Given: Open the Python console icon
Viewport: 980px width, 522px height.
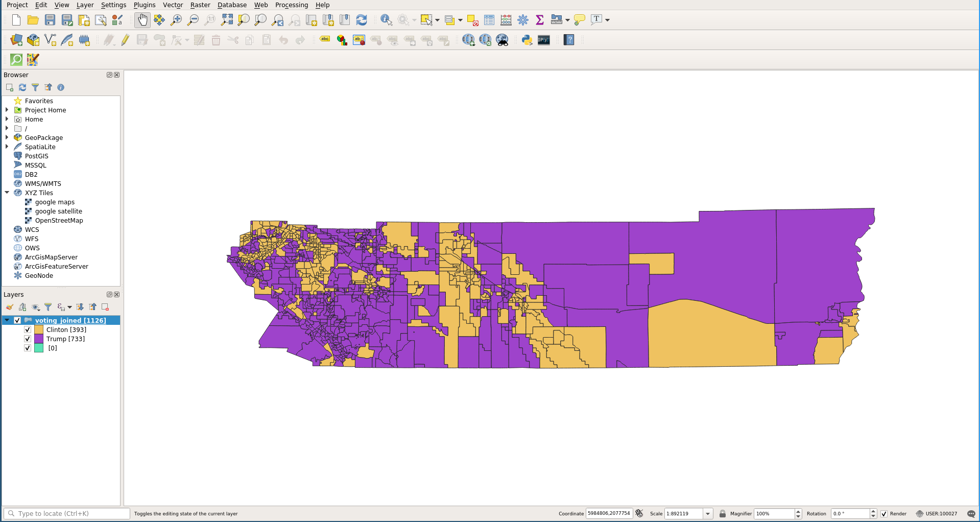Looking at the screenshot, I should (x=527, y=40).
